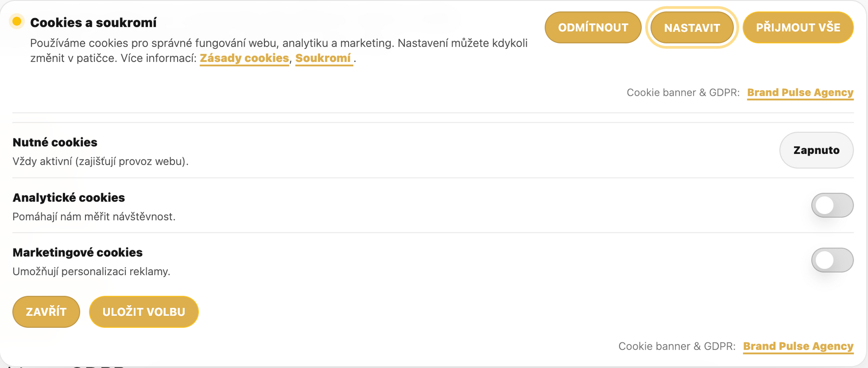Save preferences with ULOŽIT VOLBU

144,312
